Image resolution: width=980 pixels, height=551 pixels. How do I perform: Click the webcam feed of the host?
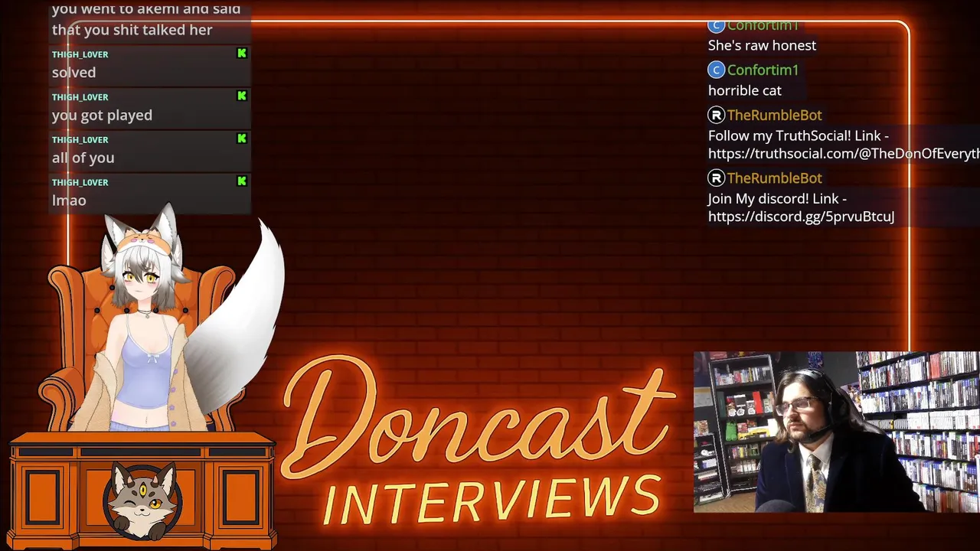[836, 432]
